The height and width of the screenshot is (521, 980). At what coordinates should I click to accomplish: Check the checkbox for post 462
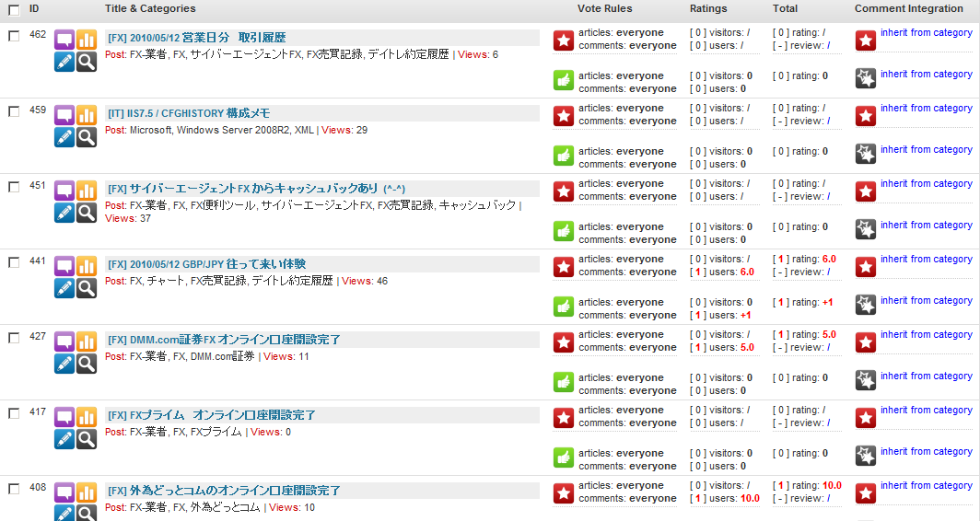tap(14, 36)
